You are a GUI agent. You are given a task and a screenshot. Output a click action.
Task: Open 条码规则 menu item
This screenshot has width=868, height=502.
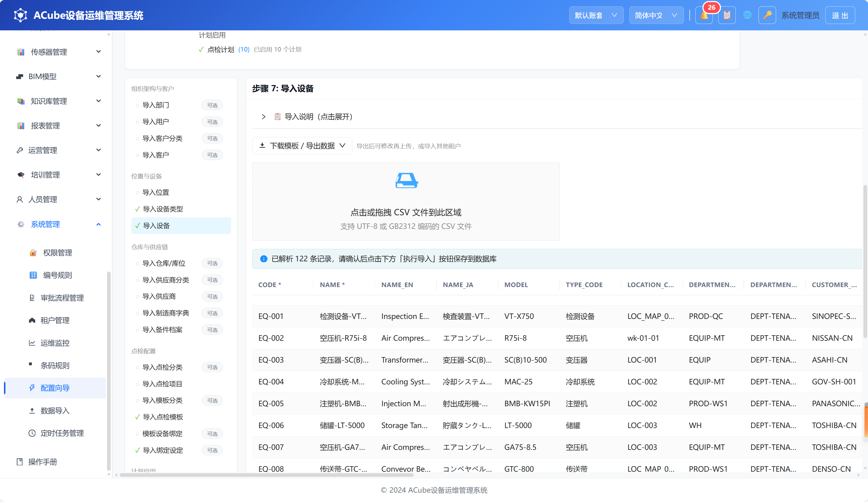(x=55, y=365)
